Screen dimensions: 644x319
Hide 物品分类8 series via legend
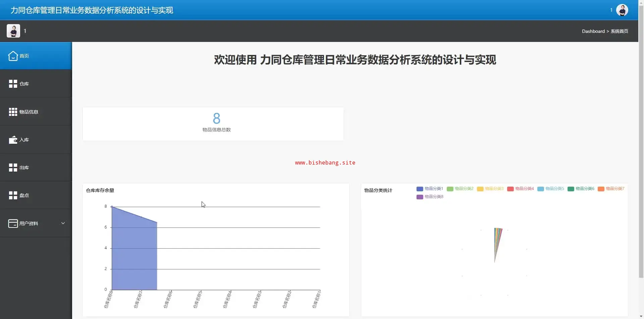click(430, 197)
